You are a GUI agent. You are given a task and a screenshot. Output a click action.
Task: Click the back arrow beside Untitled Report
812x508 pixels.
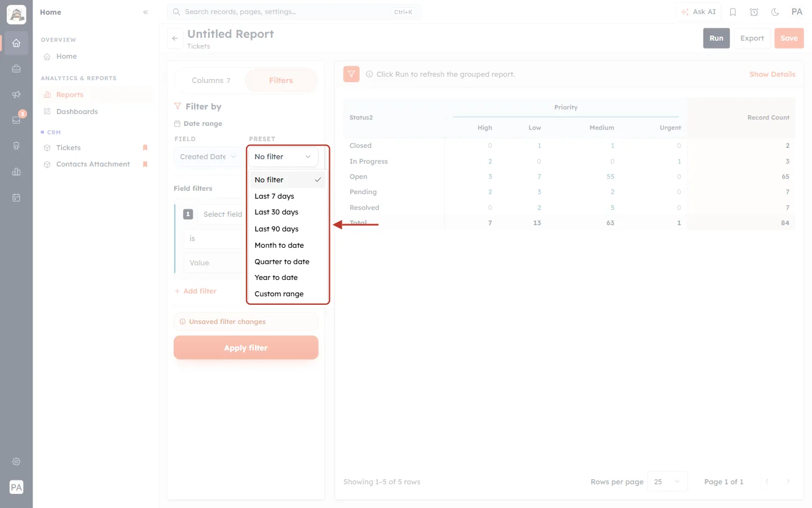pos(175,38)
